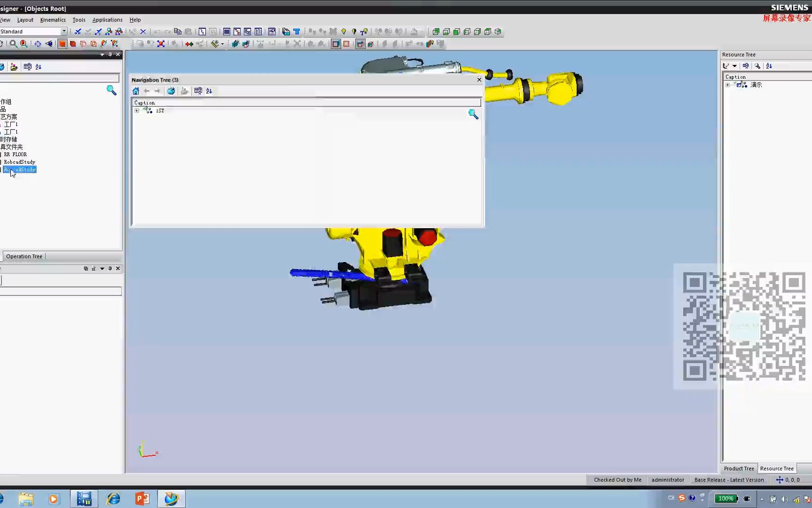Screen dimensions: 812x508
Task: Click the left panel search input field
Action: tap(60, 78)
